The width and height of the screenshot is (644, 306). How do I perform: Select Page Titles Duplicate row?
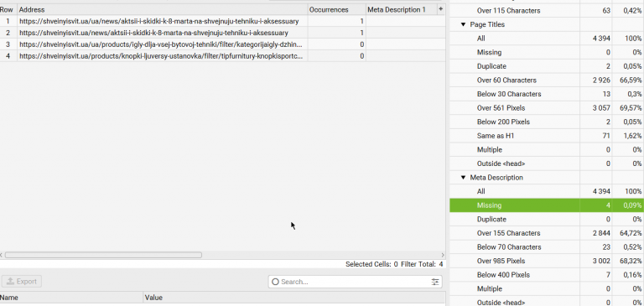coord(547,66)
